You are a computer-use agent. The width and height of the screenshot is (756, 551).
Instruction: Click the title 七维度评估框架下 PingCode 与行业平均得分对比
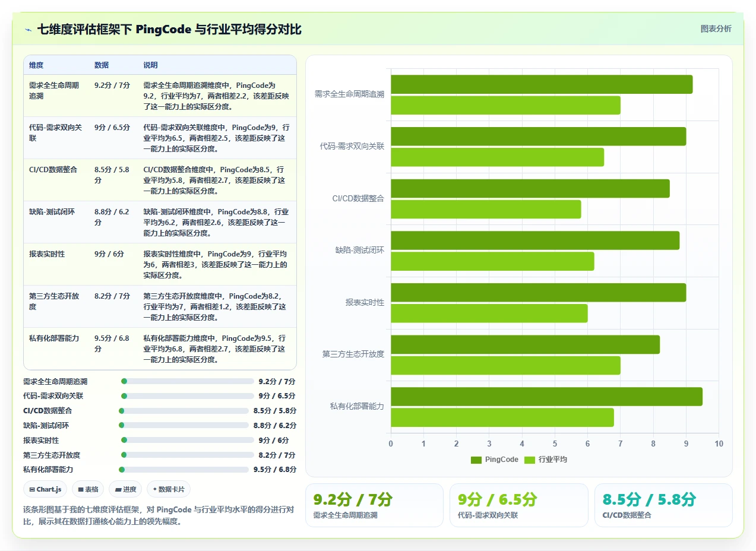point(169,29)
